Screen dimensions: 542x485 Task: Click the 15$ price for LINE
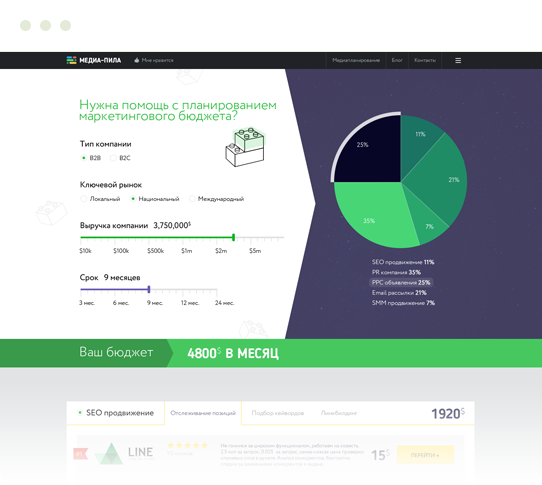click(381, 455)
